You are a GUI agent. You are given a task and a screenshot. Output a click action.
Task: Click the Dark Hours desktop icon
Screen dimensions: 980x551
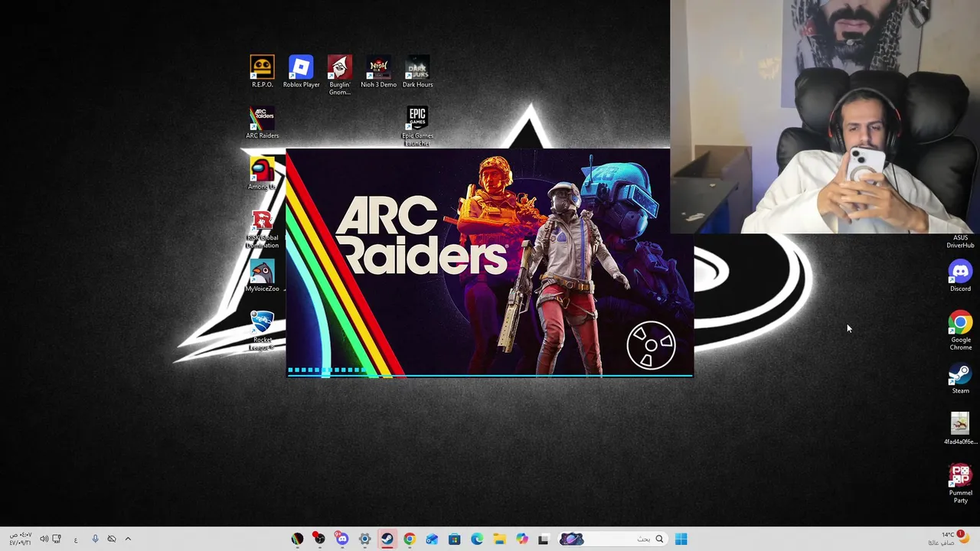point(417,71)
